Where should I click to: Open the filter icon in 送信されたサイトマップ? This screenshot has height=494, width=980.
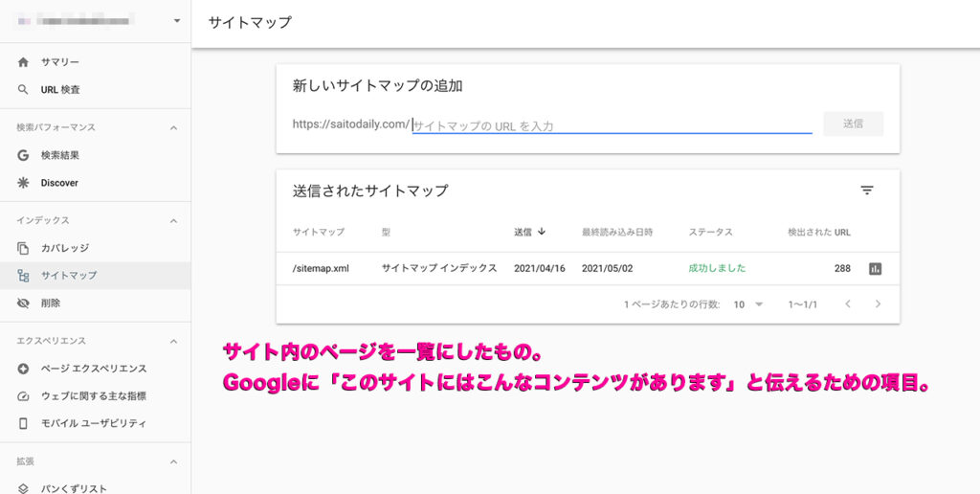coord(866,191)
